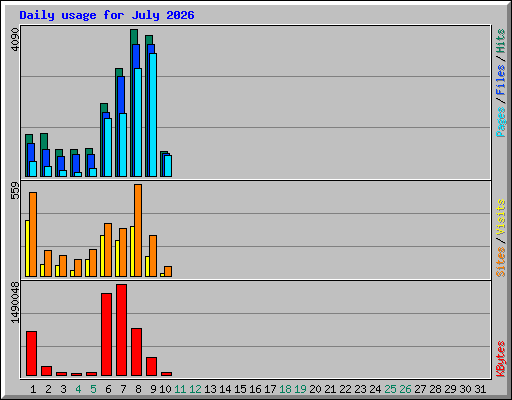Click the x-axis day label 29
Viewport: 512px width, 400px height.
(450, 389)
